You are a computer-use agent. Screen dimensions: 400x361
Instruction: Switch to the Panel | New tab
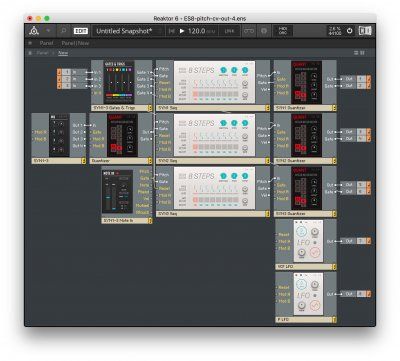75,43
